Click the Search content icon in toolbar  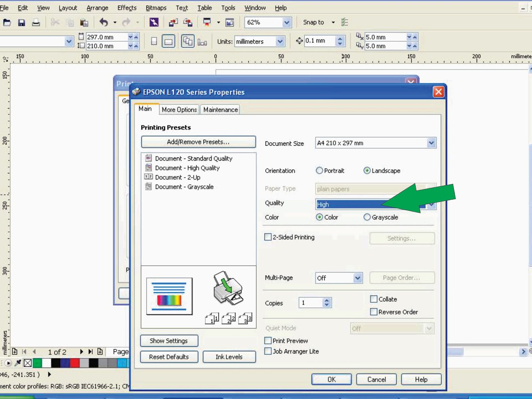tap(154, 22)
